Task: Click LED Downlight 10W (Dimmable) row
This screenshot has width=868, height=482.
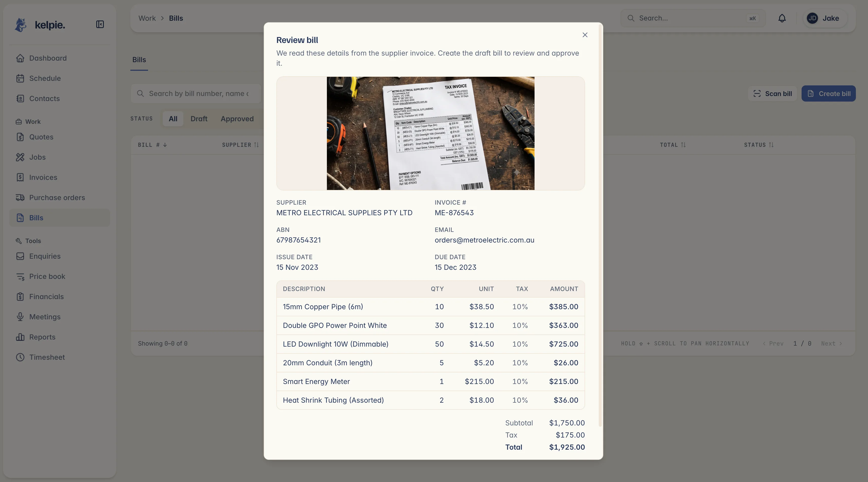Action: [x=430, y=345]
